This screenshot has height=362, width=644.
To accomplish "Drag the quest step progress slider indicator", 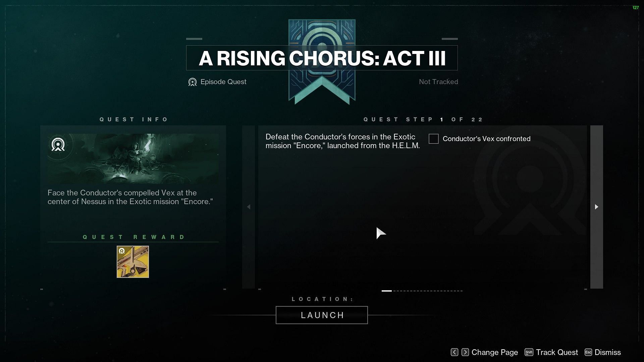I will 386,290.
